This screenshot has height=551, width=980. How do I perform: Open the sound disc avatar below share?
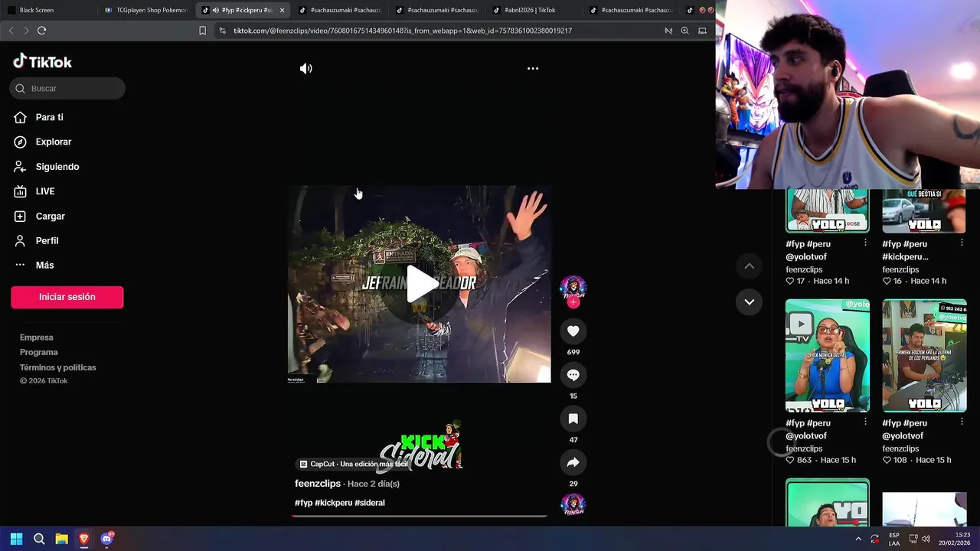pos(573,505)
